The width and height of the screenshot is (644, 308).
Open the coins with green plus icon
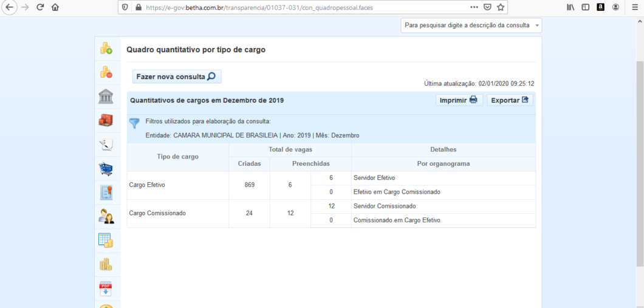click(x=106, y=49)
